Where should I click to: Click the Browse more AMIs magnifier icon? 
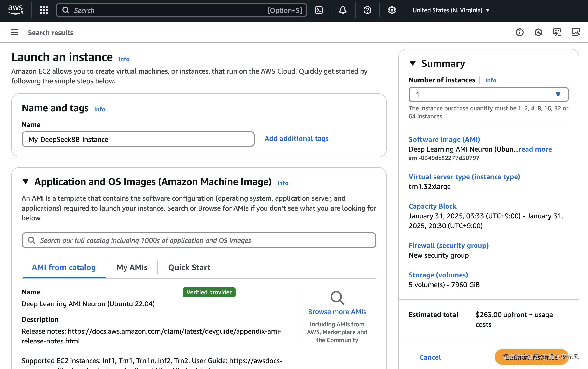click(x=337, y=298)
